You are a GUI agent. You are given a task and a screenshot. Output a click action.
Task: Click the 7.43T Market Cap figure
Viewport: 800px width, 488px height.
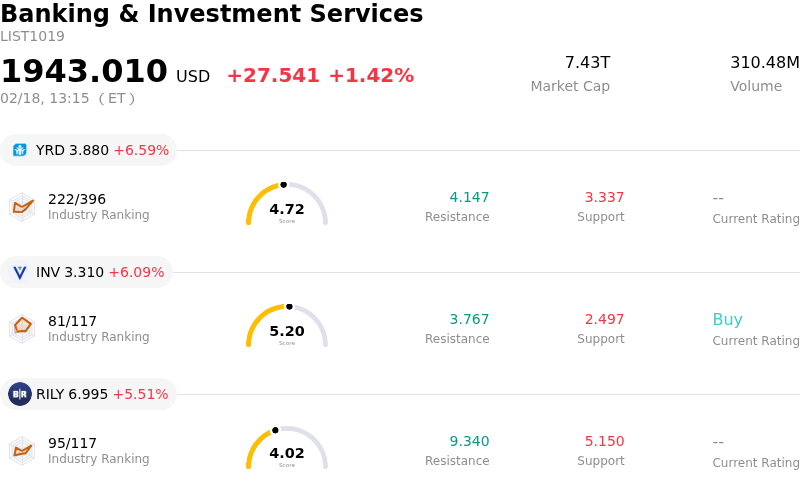587,63
